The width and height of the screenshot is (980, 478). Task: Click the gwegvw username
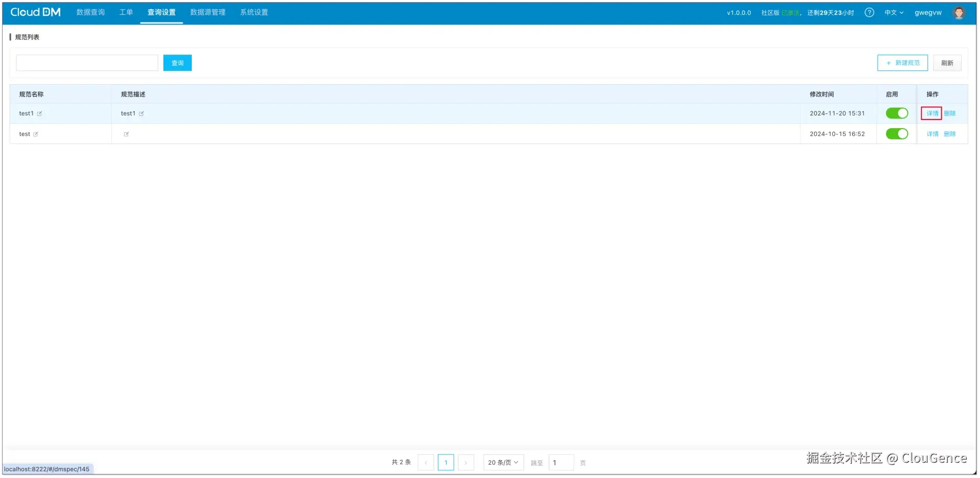coord(928,13)
